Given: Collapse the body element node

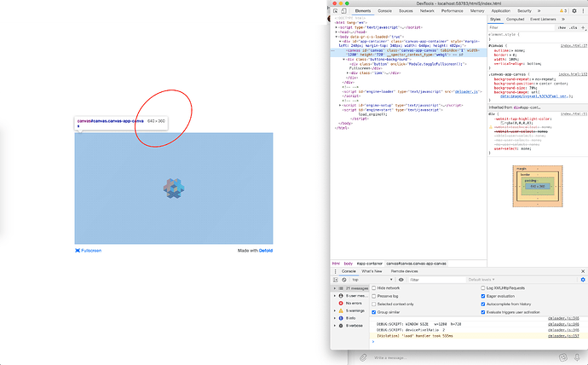Looking at the screenshot, I should [337, 37].
